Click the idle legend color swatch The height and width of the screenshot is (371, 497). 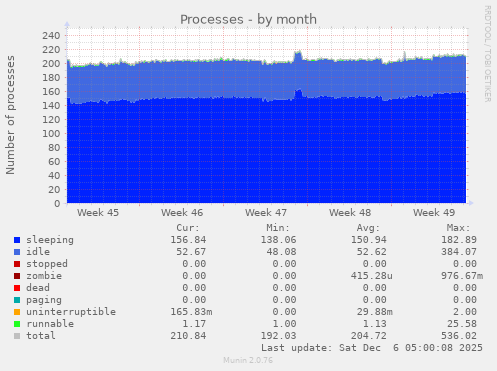(17, 252)
